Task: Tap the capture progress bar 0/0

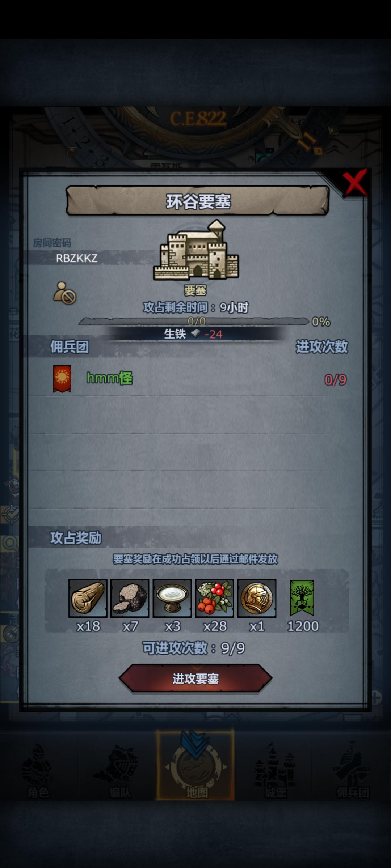Action: click(x=194, y=321)
